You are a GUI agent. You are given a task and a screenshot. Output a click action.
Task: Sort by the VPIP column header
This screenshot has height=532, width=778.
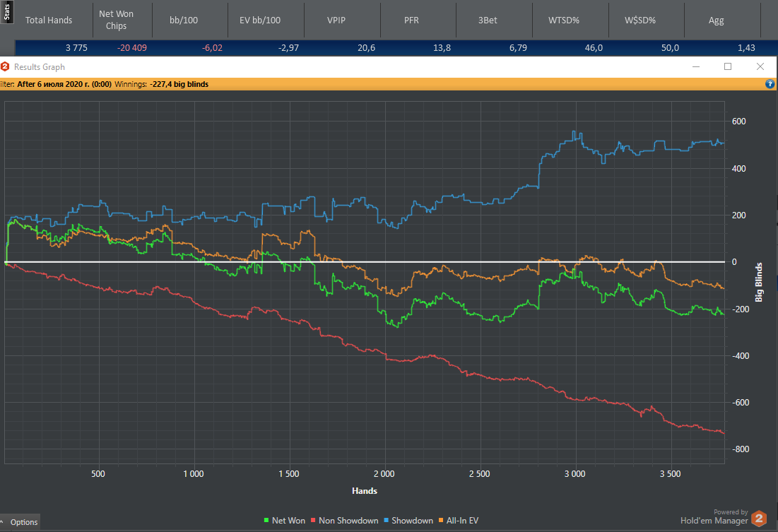click(x=336, y=20)
